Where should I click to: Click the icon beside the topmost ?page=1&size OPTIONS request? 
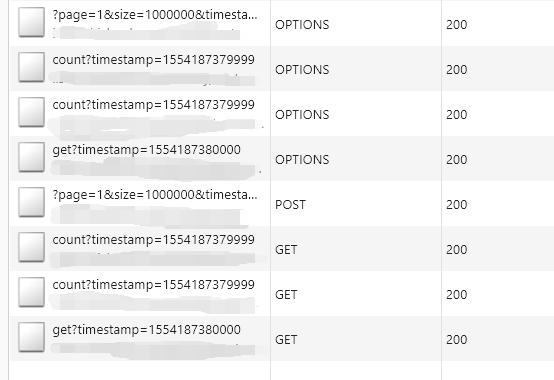click(x=31, y=22)
